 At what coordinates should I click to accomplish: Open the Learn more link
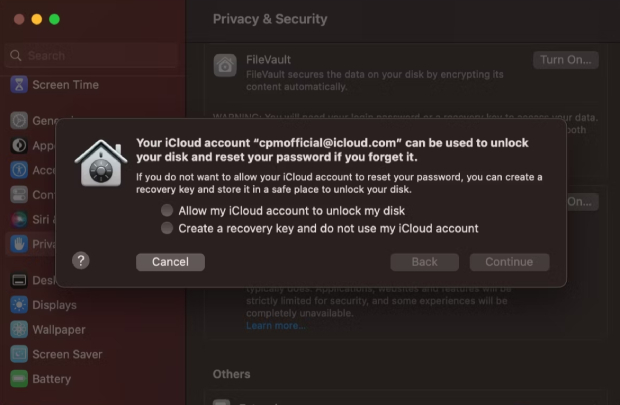click(276, 326)
